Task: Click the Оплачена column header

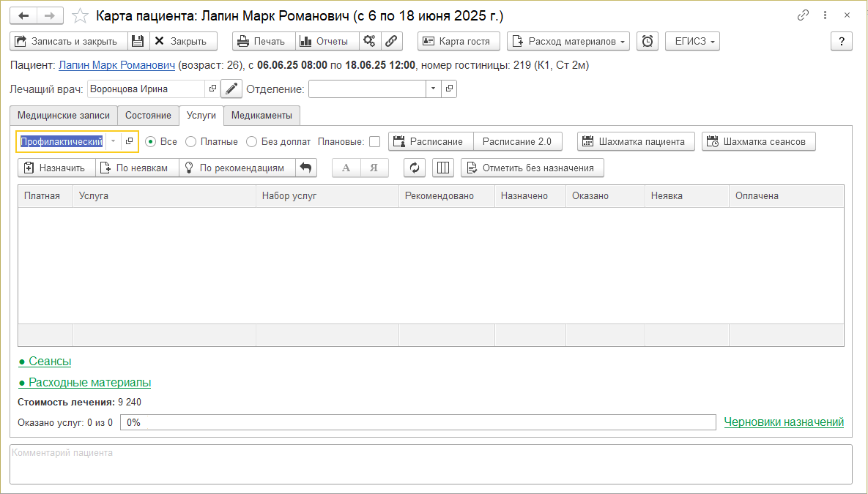Action: 787,196
